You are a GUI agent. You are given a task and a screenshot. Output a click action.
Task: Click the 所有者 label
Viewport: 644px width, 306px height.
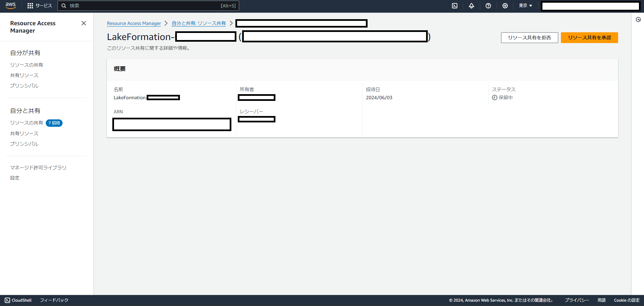(247, 89)
